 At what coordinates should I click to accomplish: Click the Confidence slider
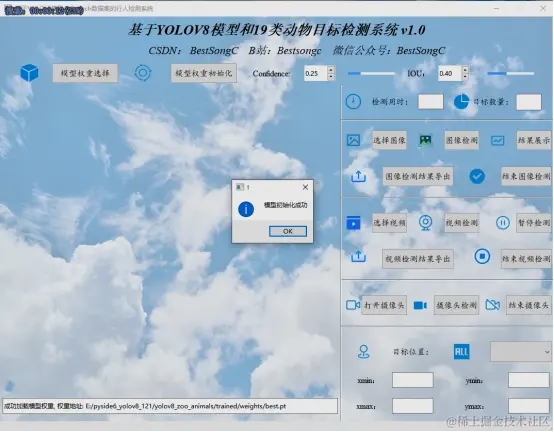[x=371, y=73]
